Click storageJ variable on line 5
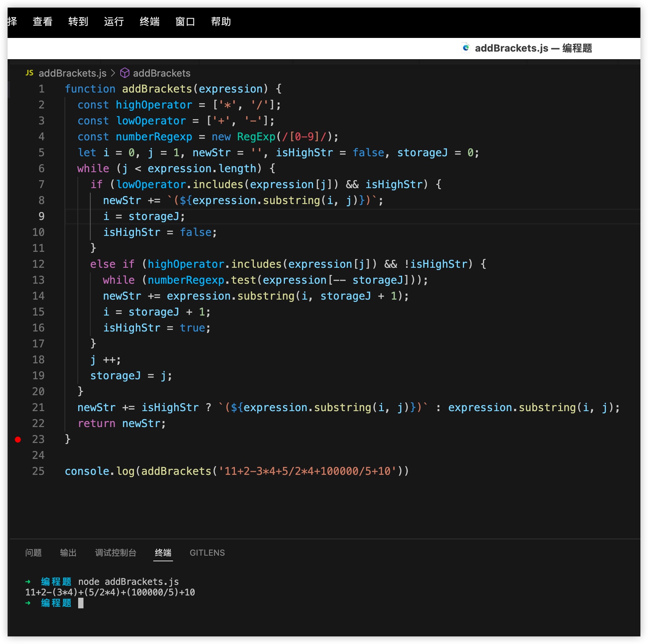The width and height of the screenshot is (648, 644). point(422,152)
